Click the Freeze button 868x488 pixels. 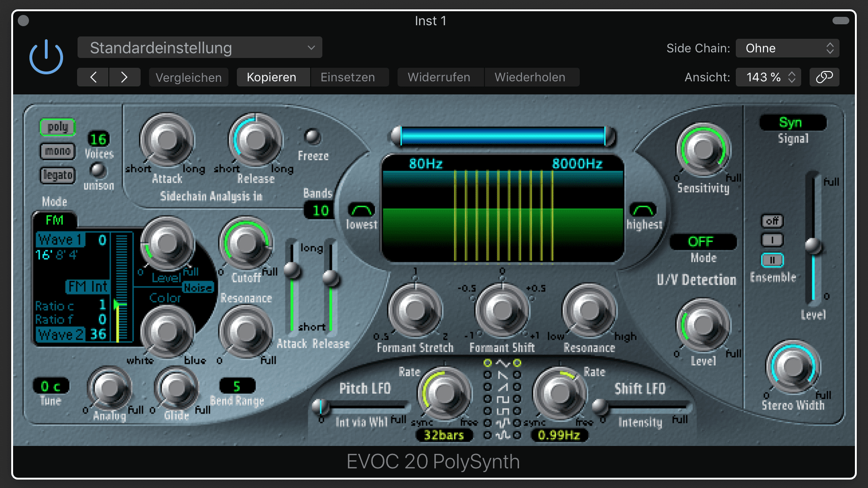click(312, 136)
